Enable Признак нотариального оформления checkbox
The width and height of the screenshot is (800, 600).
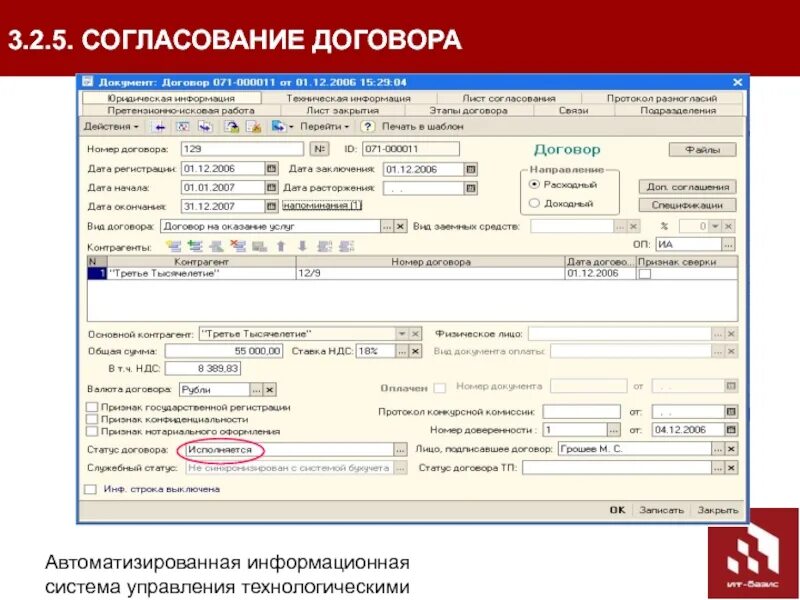click(92, 431)
